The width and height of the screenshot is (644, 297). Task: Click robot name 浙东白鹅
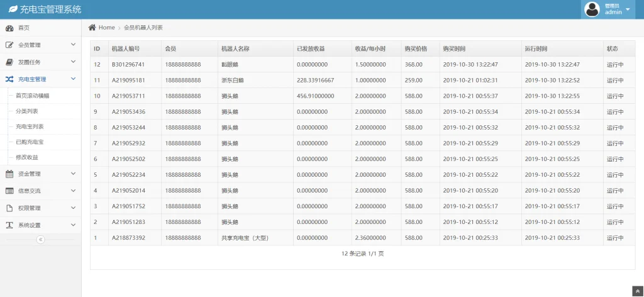point(233,80)
